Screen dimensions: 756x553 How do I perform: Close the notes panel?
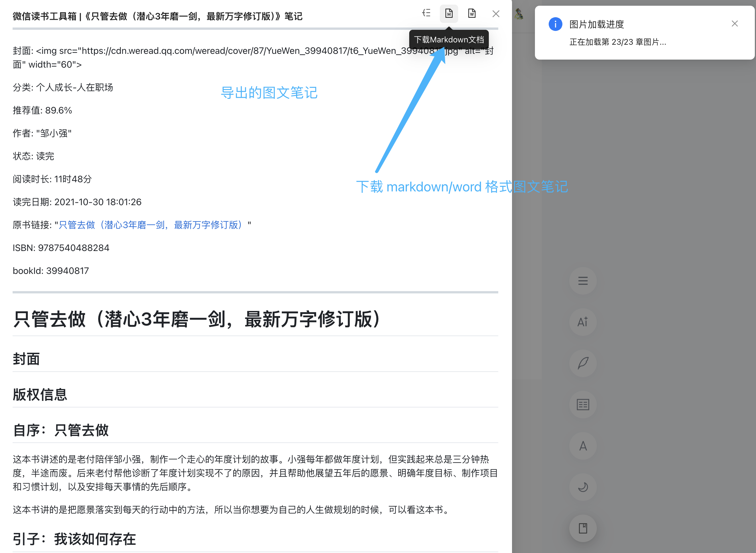[x=496, y=14]
